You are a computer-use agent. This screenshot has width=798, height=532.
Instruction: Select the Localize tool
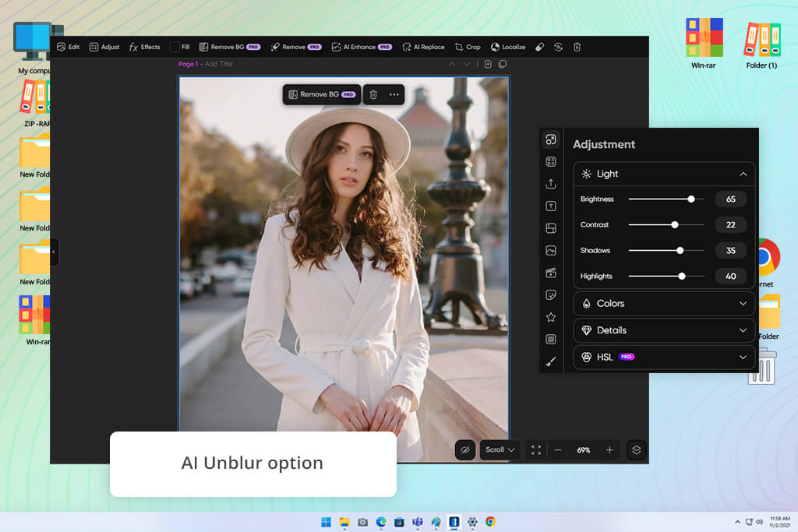coord(508,47)
